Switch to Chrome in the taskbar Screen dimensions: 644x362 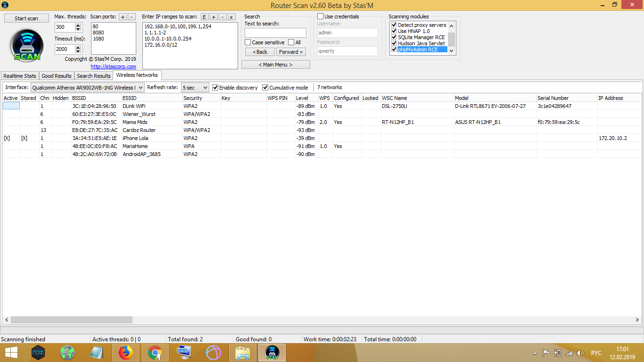click(x=155, y=352)
